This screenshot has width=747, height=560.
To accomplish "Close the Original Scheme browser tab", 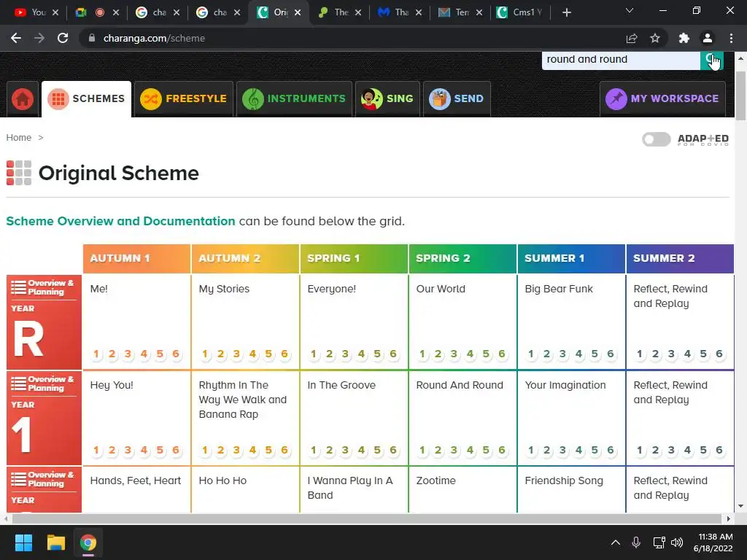I will (x=298, y=12).
